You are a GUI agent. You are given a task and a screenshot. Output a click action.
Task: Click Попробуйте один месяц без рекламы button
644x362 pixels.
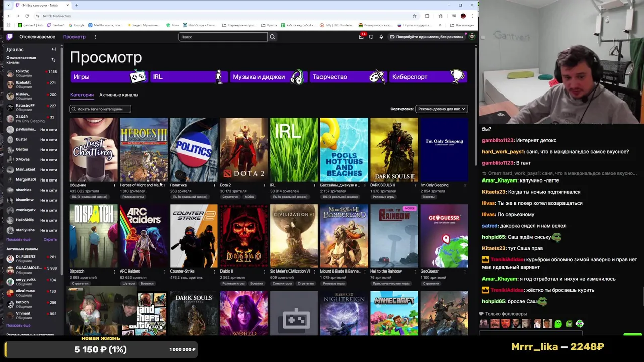(x=427, y=37)
